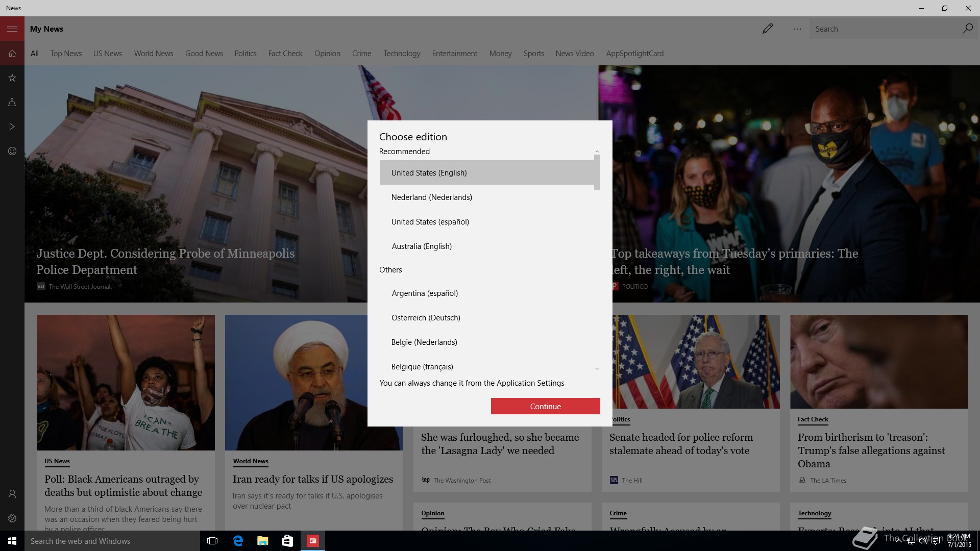Launch Microsoft Edge from taskbar
The image size is (980, 551).
[x=238, y=541]
